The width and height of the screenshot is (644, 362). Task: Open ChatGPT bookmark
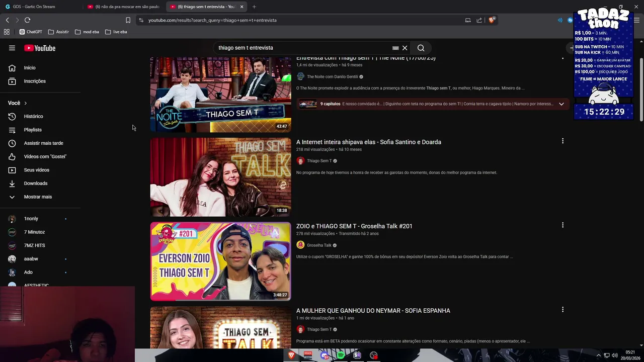31,32
